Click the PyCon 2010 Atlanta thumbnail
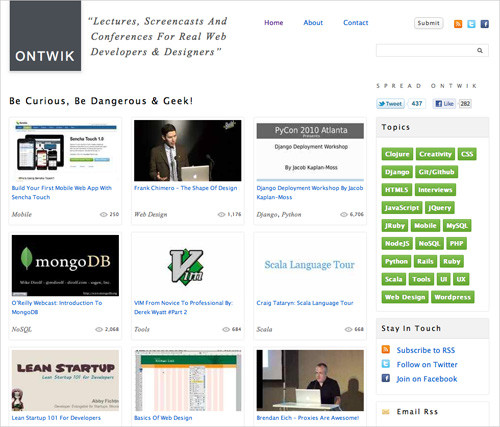This screenshot has height=427, width=500. coord(310,151)
